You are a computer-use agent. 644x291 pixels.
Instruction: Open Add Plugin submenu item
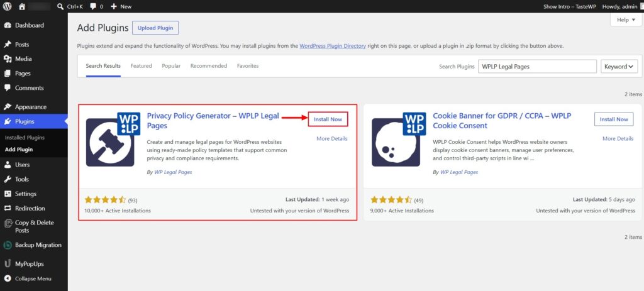[19, 150]
